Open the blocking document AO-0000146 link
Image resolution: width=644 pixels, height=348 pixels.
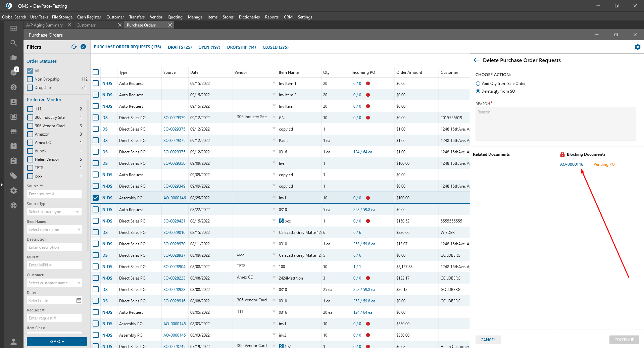[x=571, y=164]
